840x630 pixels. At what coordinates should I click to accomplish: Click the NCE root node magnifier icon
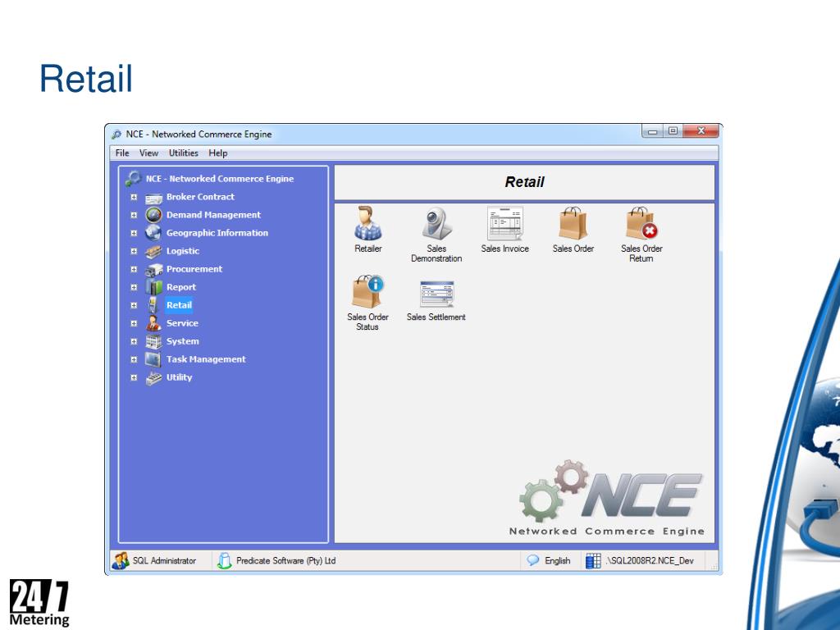tap(133, 178)
